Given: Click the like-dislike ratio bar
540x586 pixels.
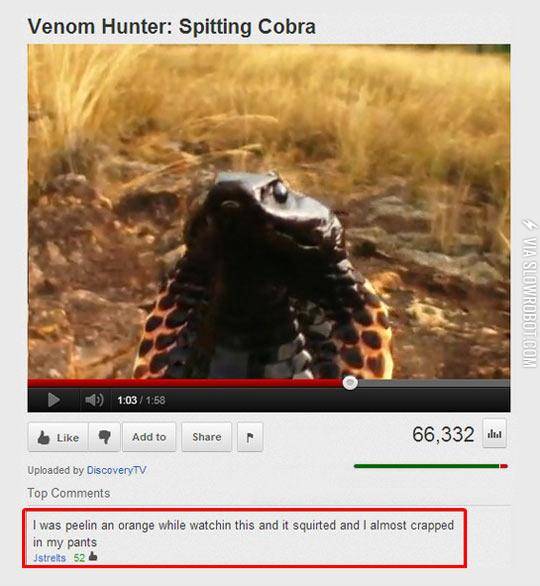Looking at the screenshot, I should 431,466.
